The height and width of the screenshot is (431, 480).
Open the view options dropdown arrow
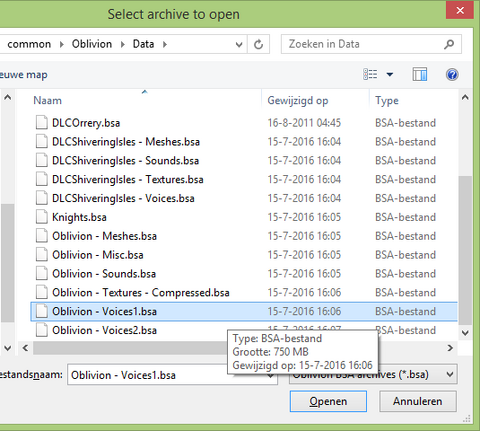(x=390, y=74)
